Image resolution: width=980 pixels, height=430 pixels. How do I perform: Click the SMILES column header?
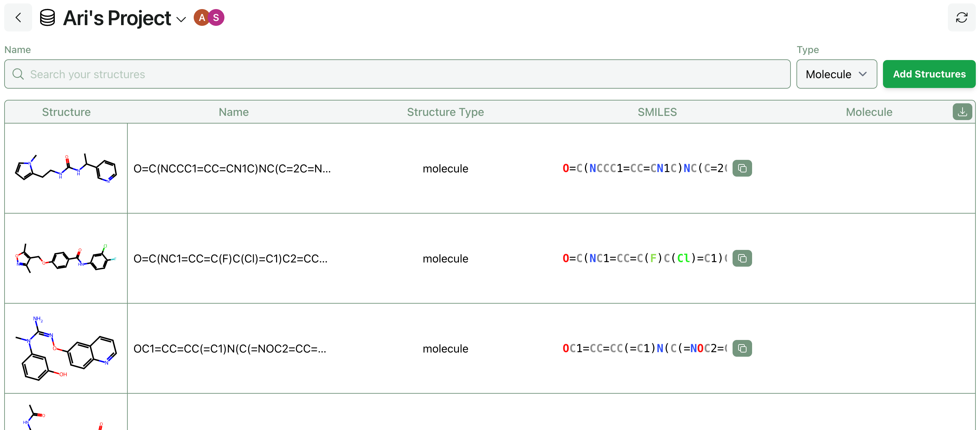tap(657, 112)
